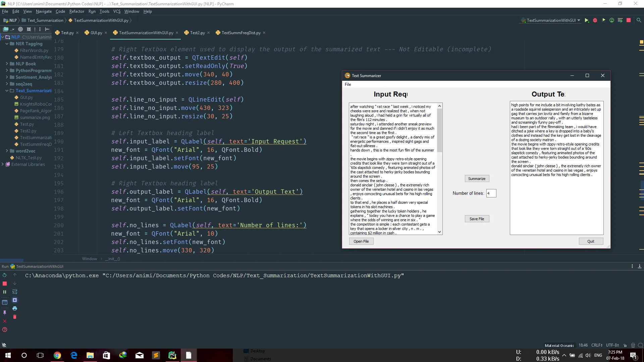This screenshot has height=362, width=644.
Task: Open the Refactor menu
Action: point(76,11)
